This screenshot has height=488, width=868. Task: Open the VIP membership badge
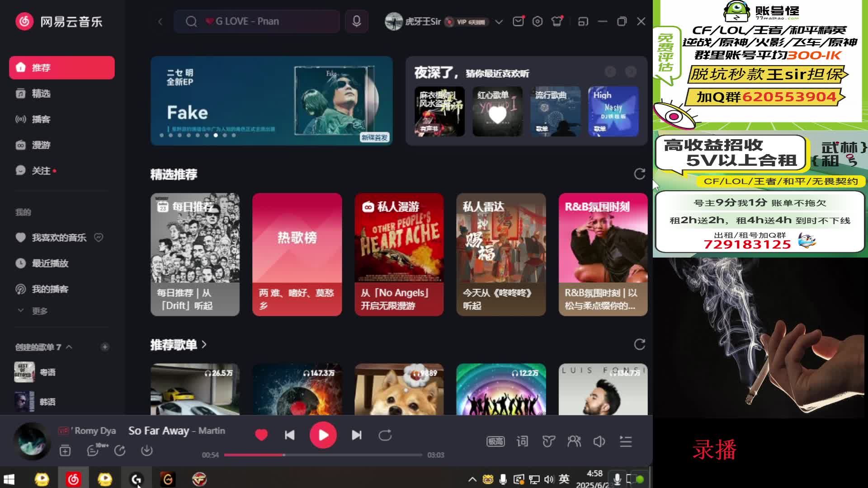coord(467,22)
